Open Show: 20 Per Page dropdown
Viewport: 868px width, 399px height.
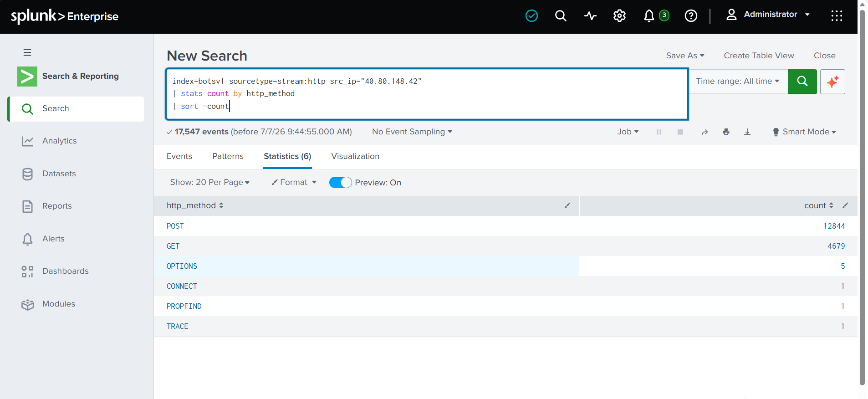209,182
